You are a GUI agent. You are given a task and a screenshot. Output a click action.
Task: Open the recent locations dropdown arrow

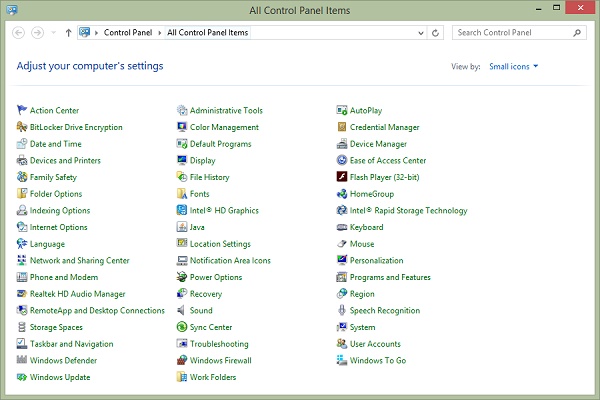pos(54,33)
